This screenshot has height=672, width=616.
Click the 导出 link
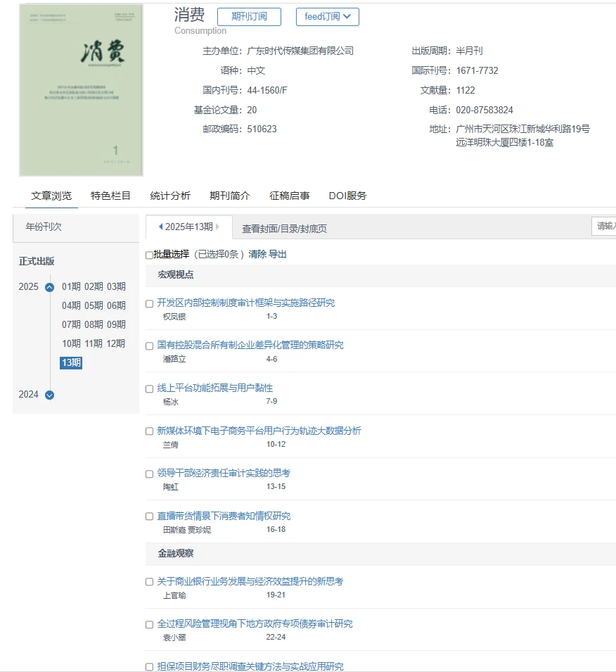(277, 254)
